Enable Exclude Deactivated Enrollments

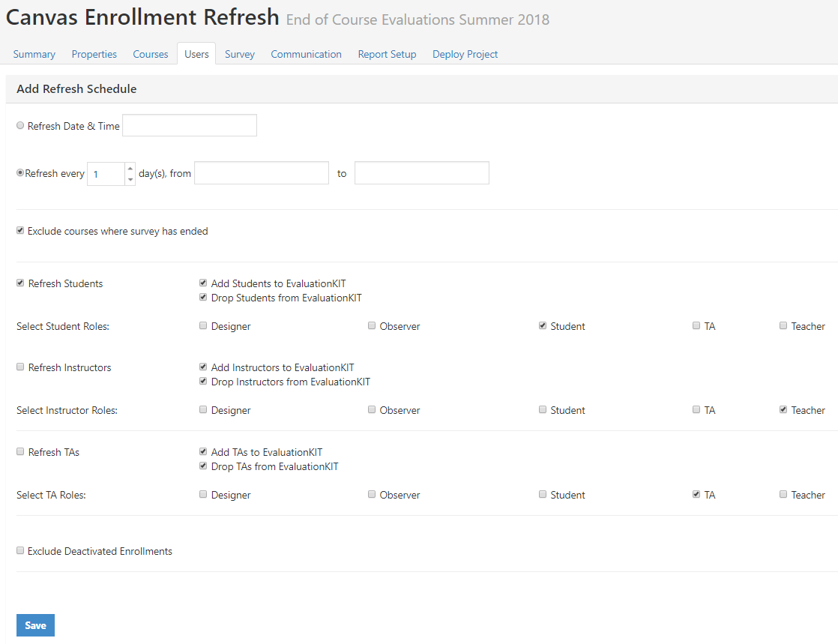click(x=20, y=550)
